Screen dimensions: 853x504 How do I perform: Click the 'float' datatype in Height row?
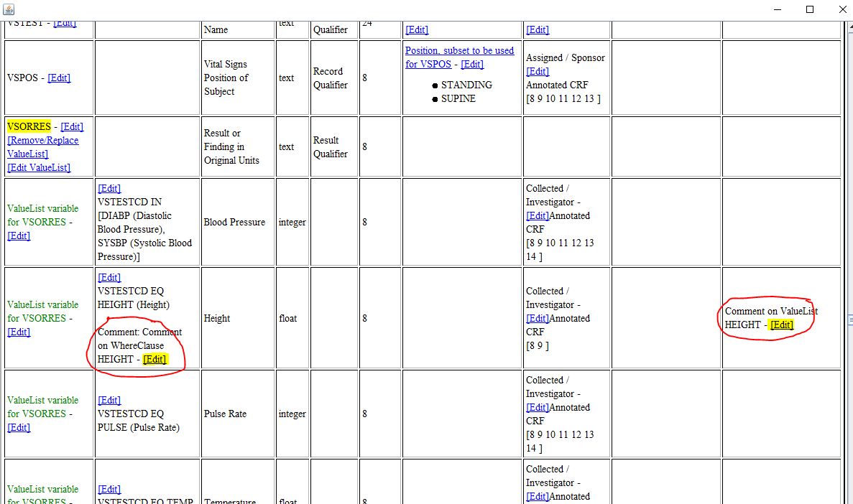point(287,318)
